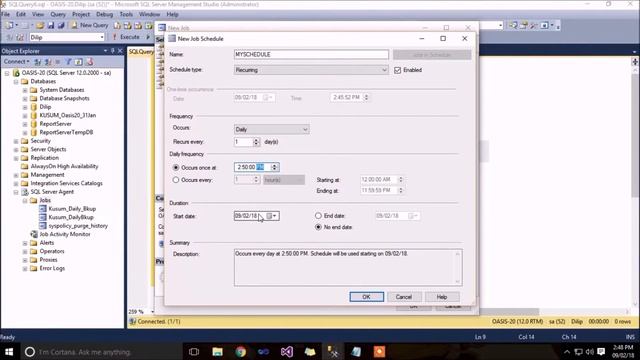Screen dimensions: 640x360
Task: Open the Query menu
Action: click(58, 14)
